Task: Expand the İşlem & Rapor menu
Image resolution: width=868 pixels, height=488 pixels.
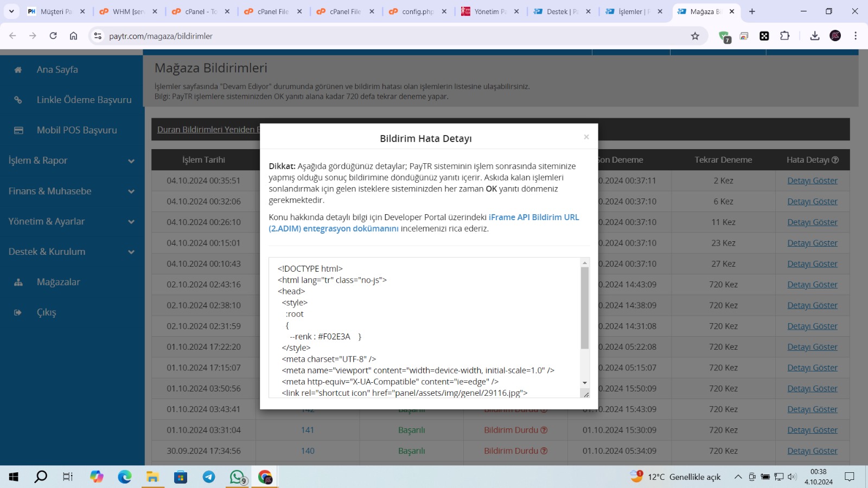Action: (x=72, y=160)
